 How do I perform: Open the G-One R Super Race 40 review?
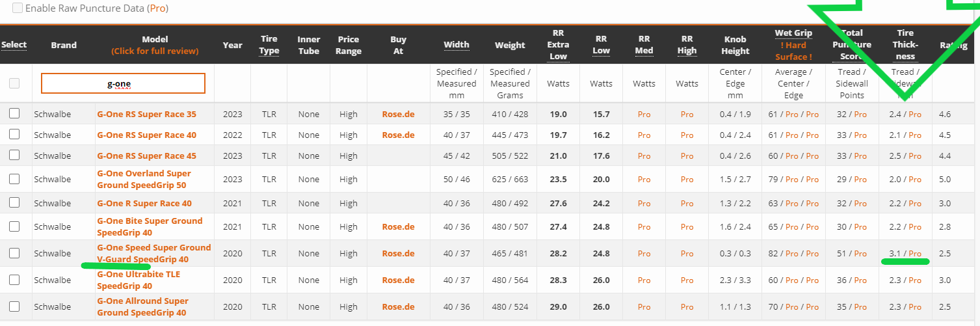pyautogui.click(x=144, y=203)
